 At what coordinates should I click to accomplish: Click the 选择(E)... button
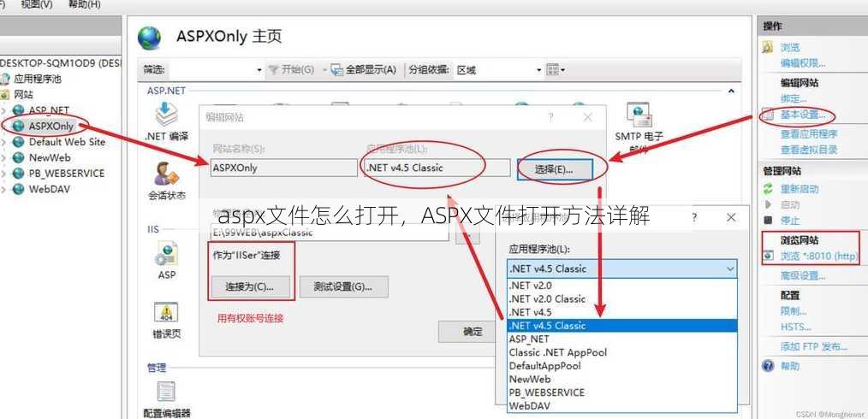click(x=555, y=169)
